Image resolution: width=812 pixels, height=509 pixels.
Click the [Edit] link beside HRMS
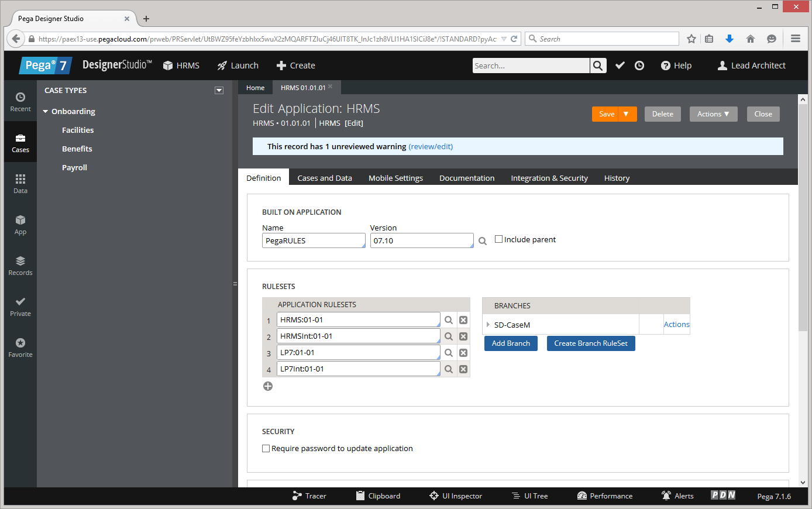354,123
